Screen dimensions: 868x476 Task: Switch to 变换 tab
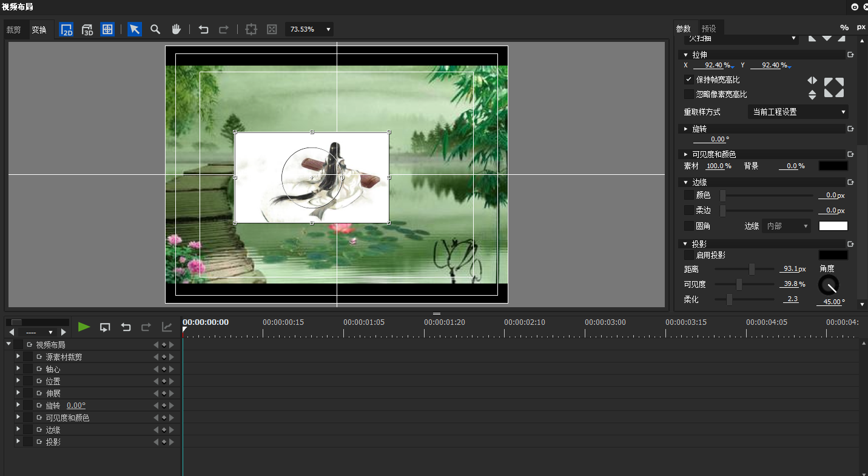tap(39, 29)
